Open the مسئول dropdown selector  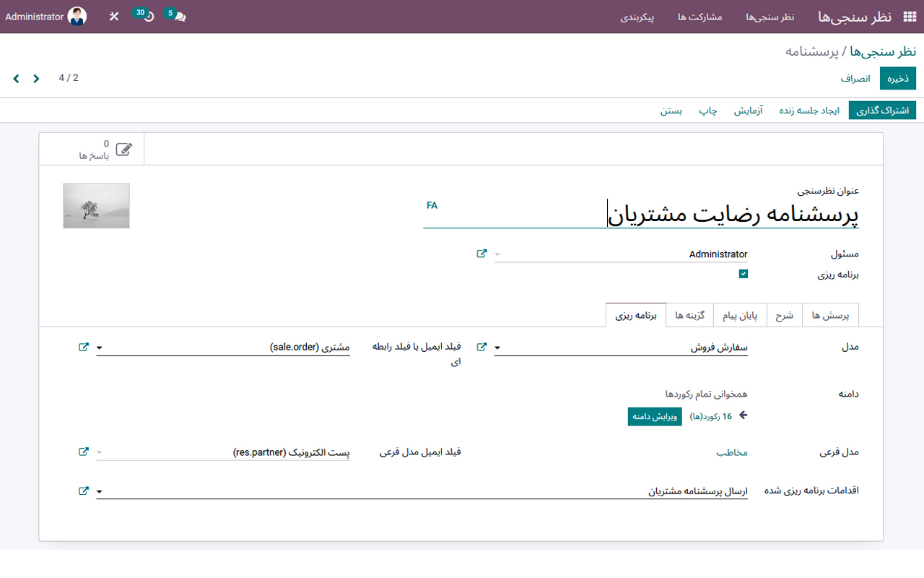497,254
